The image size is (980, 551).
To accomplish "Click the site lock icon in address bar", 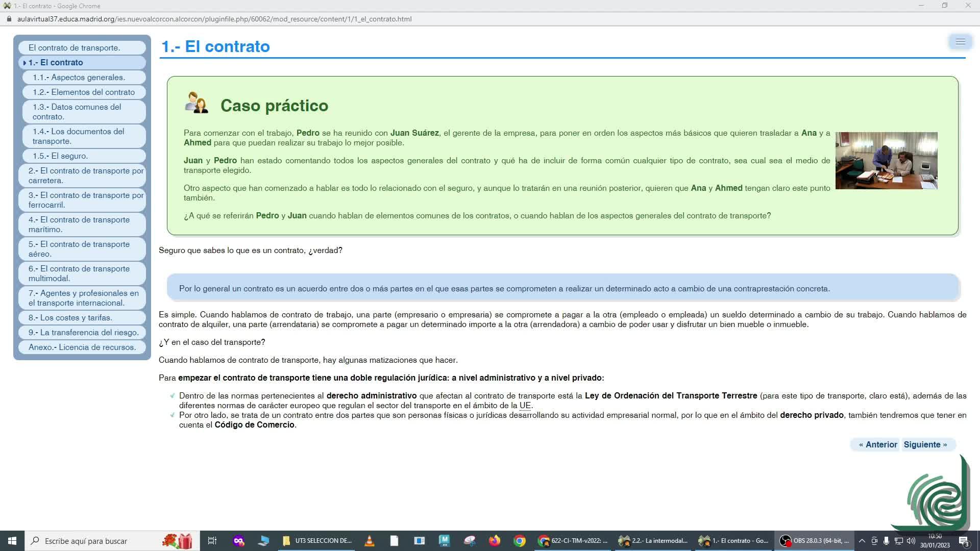I will point(9,19).
